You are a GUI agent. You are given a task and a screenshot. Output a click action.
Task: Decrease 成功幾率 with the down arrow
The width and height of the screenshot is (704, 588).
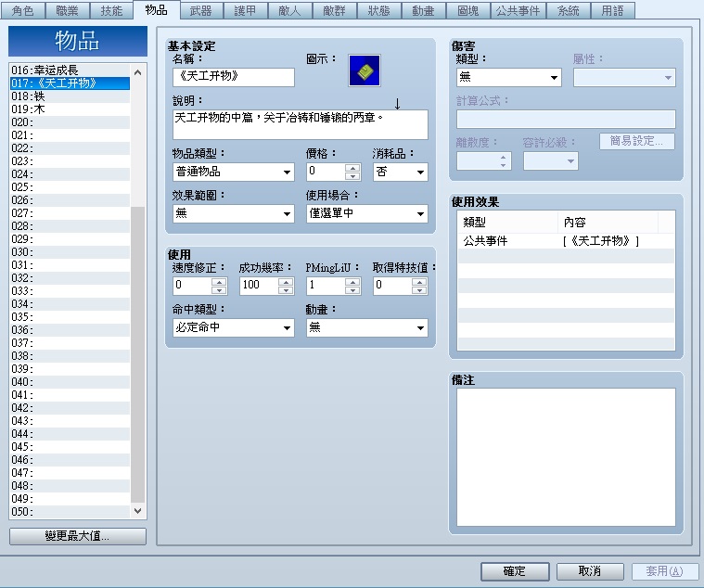pyautogui.click(x=286, y=290)
